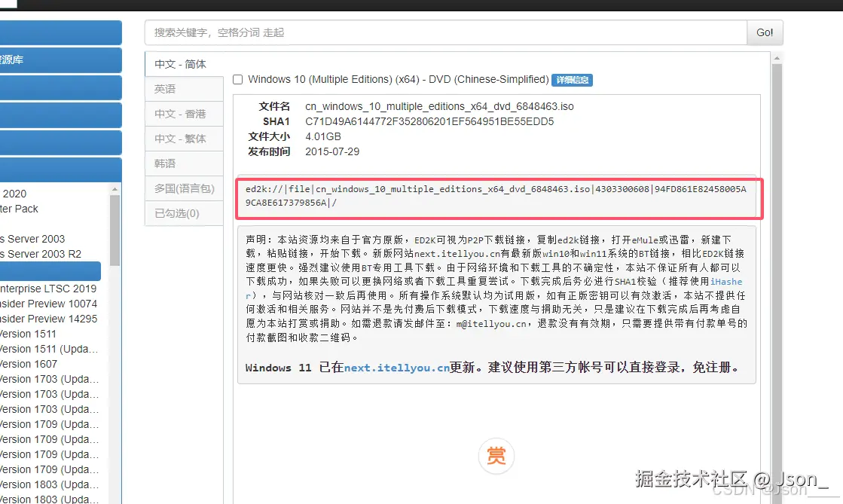
Task: Click the ed2k download link text
Action: 496,196
